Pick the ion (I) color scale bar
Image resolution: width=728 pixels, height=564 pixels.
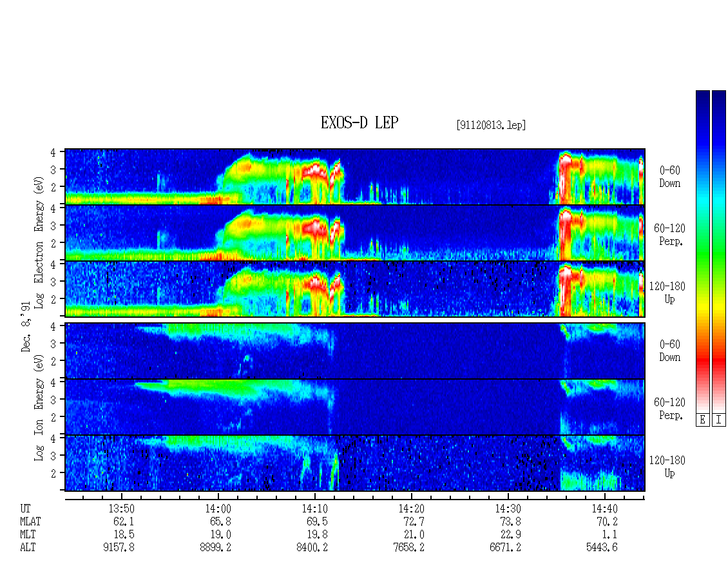pos(719,251)
